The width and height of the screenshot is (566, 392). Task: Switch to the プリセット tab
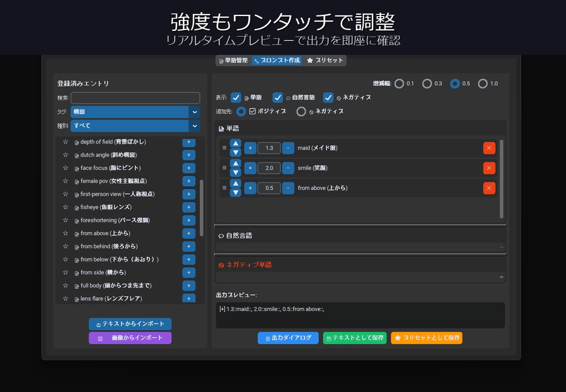click(324, 60)
